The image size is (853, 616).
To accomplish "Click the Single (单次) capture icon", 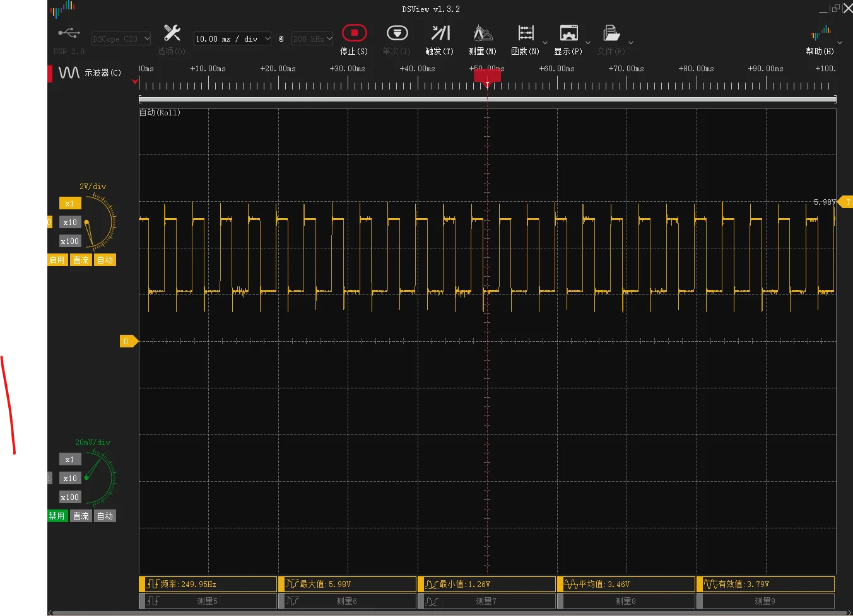I will click(x=397, y=33).
